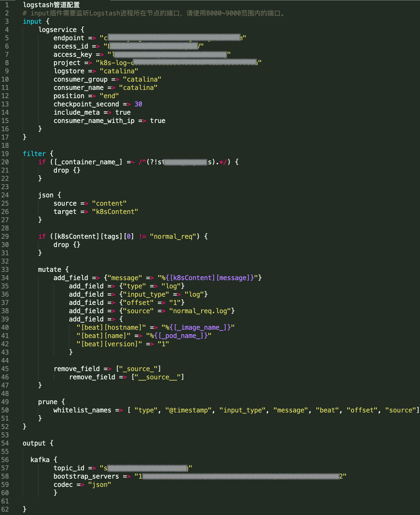
Task: Click the source value "content"
Action: tap(109, 203)
